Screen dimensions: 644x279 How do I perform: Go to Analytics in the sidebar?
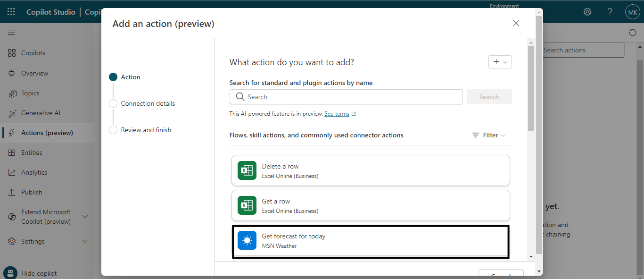tap(34, 172)
